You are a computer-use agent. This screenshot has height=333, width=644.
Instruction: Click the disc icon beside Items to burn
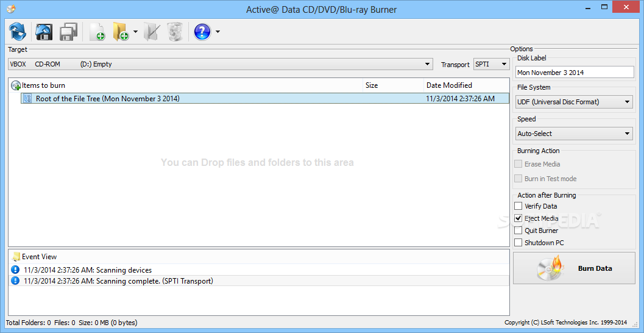coord(16,85)
